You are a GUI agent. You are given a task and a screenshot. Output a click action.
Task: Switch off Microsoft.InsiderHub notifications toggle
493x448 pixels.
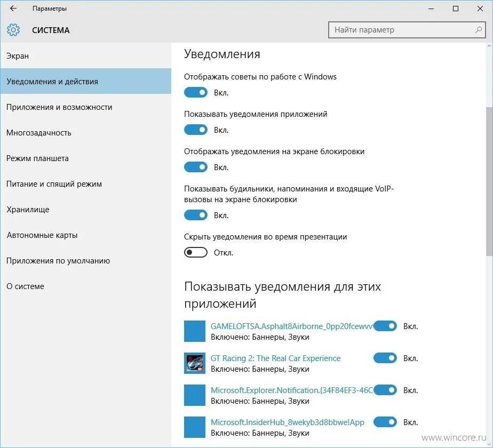coord(385,422)
